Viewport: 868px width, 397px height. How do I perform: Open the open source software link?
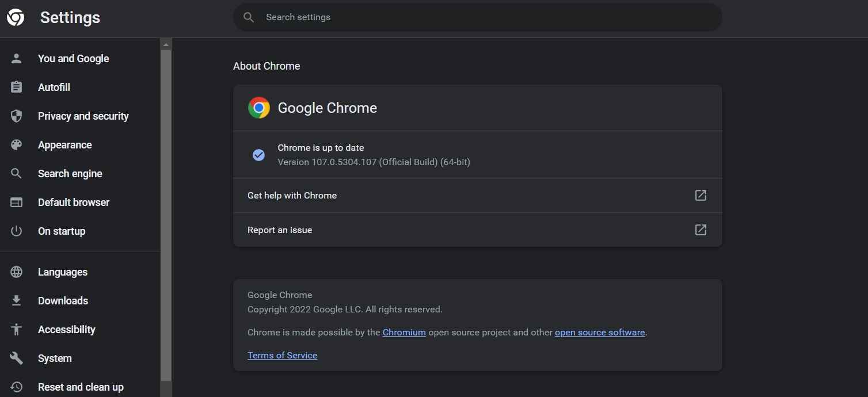[600, 332]
